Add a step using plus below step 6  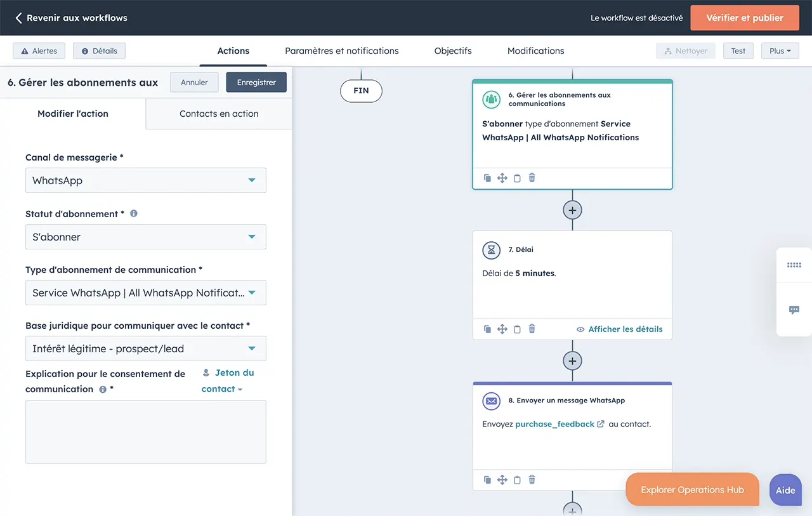(572, 210)
